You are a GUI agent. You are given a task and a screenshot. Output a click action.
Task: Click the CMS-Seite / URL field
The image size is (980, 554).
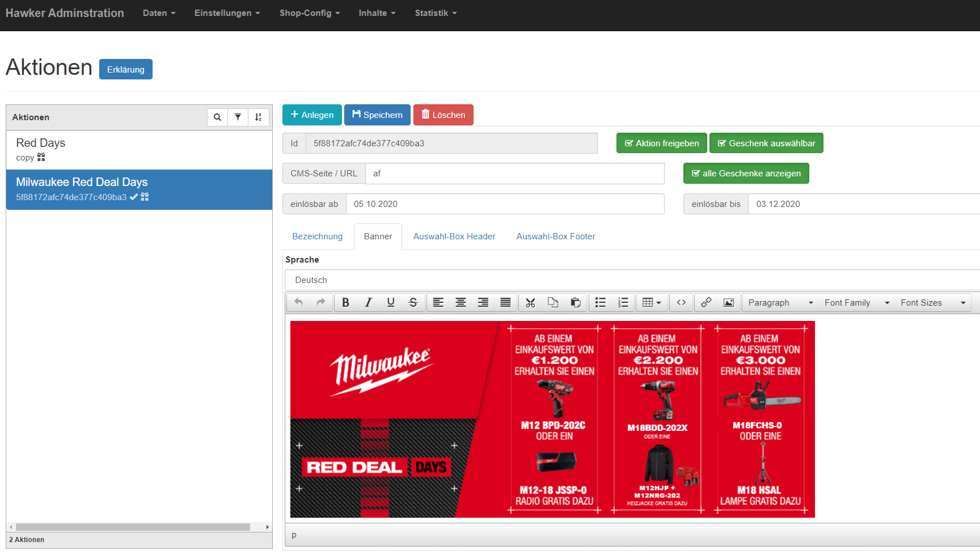[x=515, y=174]
